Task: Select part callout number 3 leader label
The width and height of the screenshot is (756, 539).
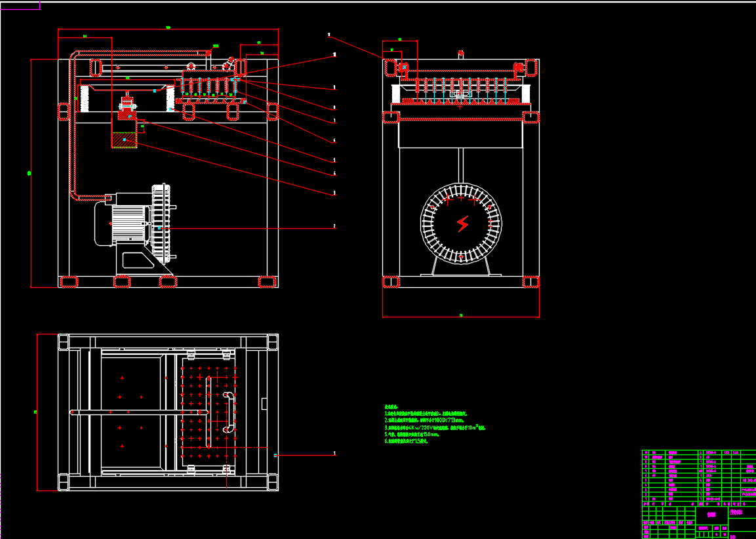Action: 334,193
